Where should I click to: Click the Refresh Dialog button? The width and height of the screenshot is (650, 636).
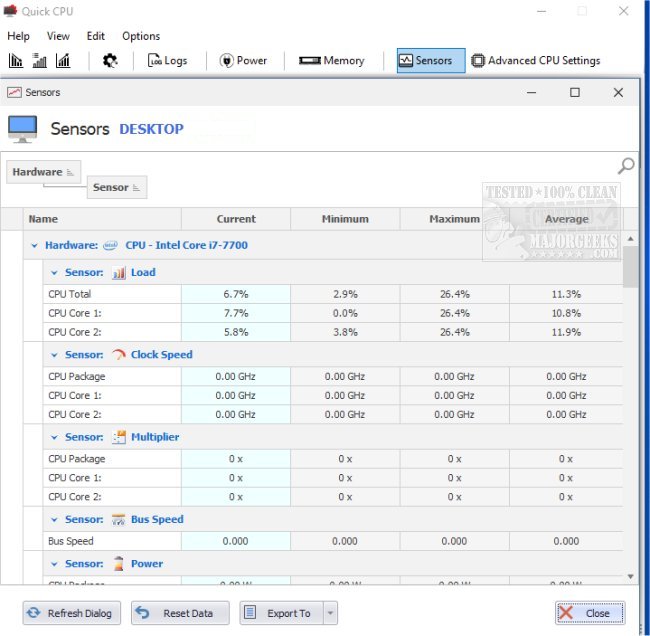coord(72,613)
